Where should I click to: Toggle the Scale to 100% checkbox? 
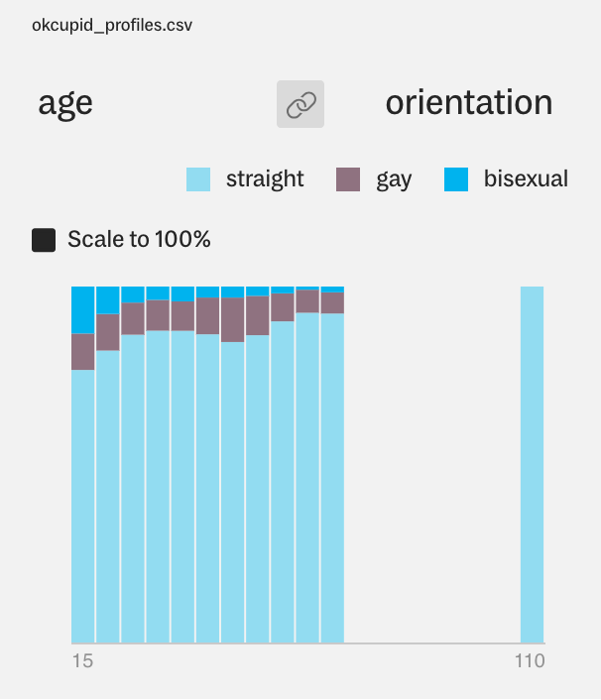(44, 240)
